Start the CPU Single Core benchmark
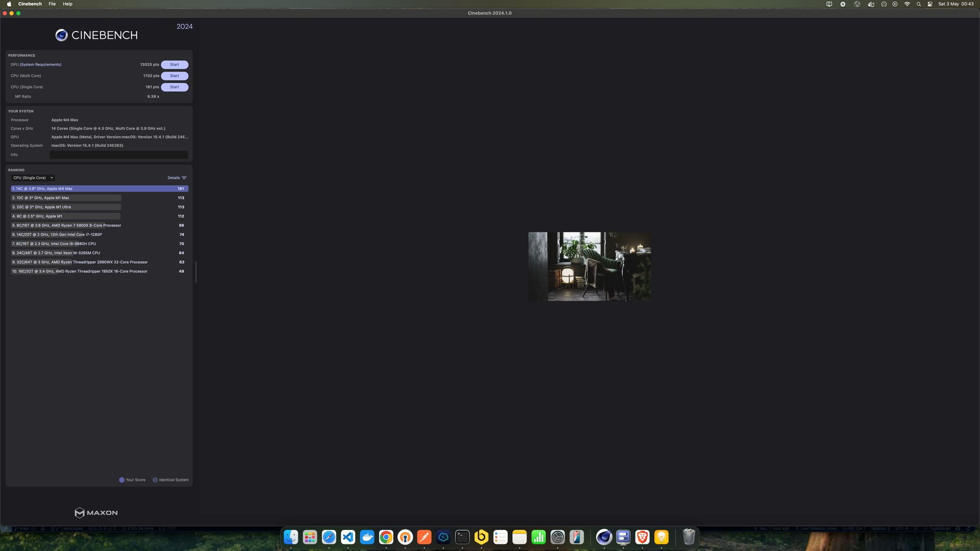This screenshot has height=551, width=980. pyautogui.click(x=175, y=87)
